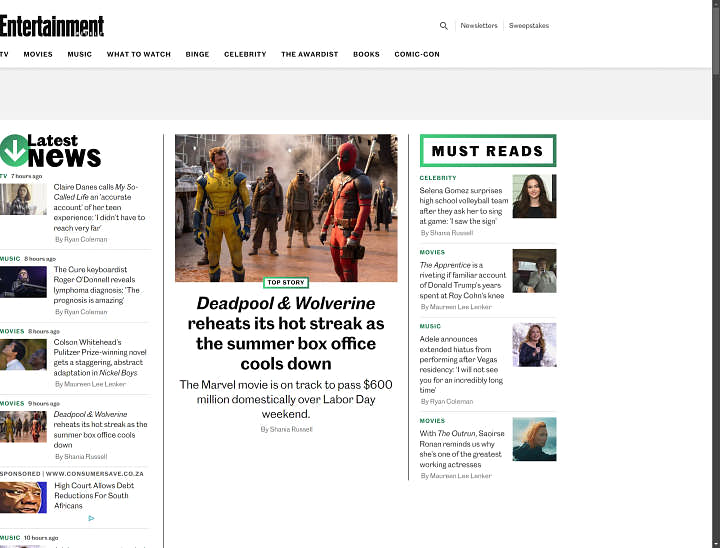Click 'By Ryan Coleman' under Adele story
Viewport: 720px width, 548px height.
point(447,401)
